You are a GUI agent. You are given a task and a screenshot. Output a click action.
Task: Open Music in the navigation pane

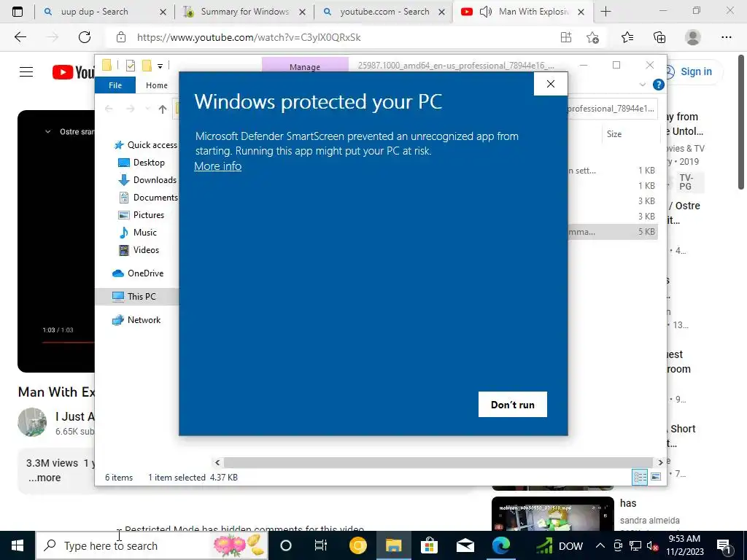click(x=137, y=233)
